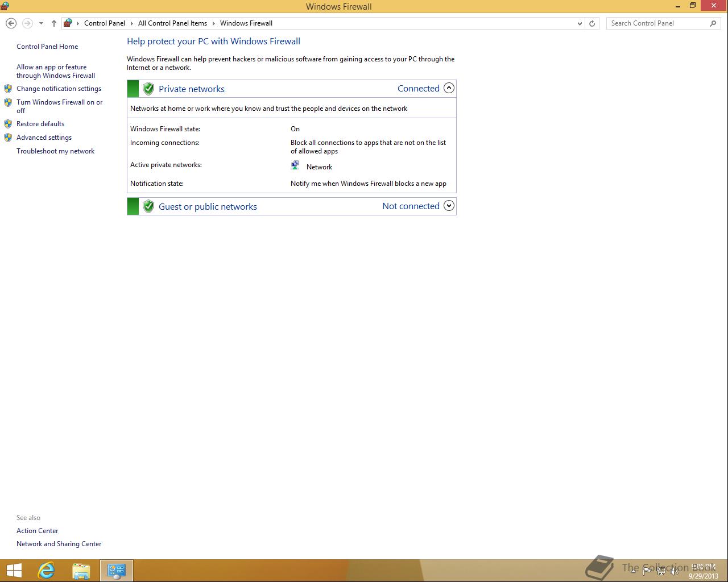The width and height of the screenshot is (728, 582).
Task: Click shield icon beside Change notification settings
Action: pyautogui.click(x=8, y=89)
